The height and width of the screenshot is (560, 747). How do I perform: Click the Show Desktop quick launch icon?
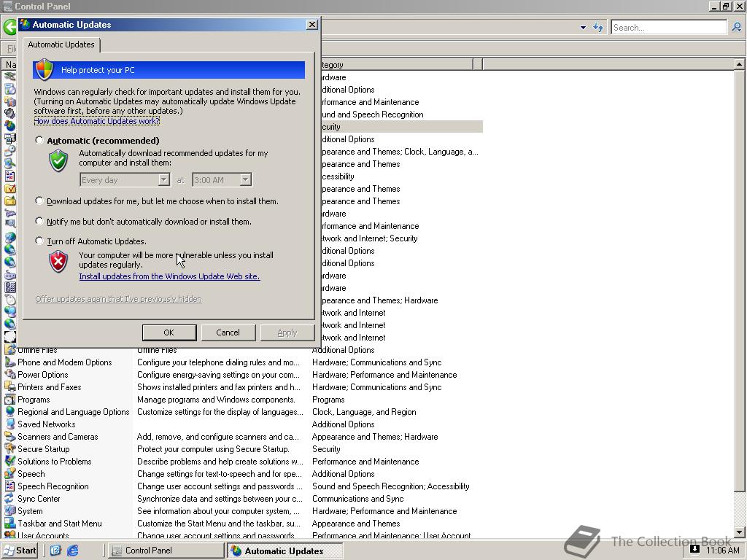(x=55, y=551)
